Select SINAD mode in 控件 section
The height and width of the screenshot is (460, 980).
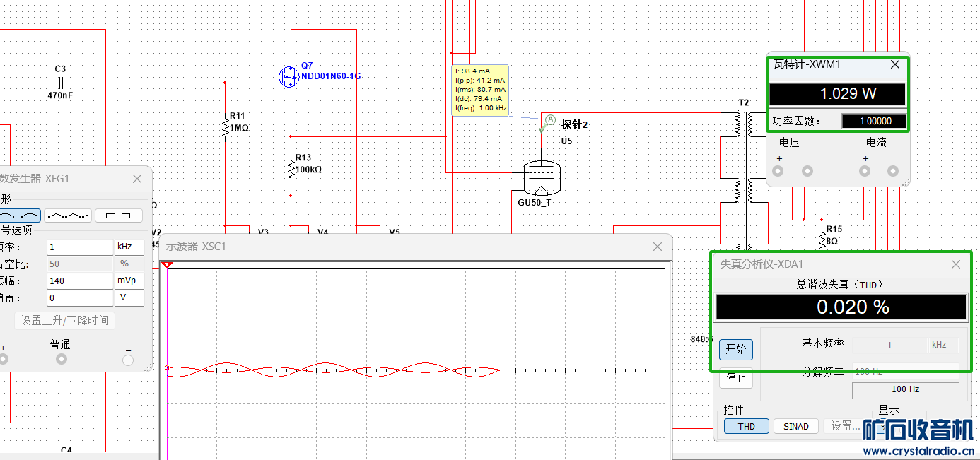tap(796, 426)
